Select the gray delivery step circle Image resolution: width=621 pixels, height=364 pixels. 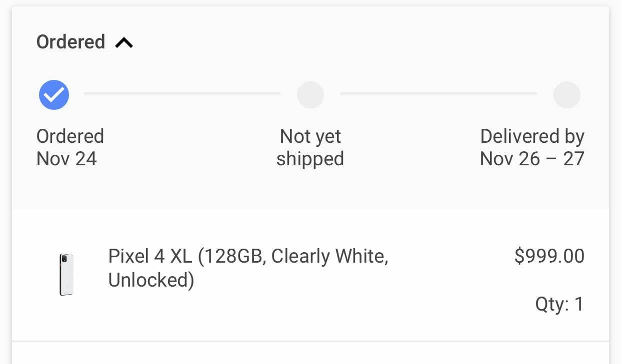pyautogui.click(x=566, y=95)
